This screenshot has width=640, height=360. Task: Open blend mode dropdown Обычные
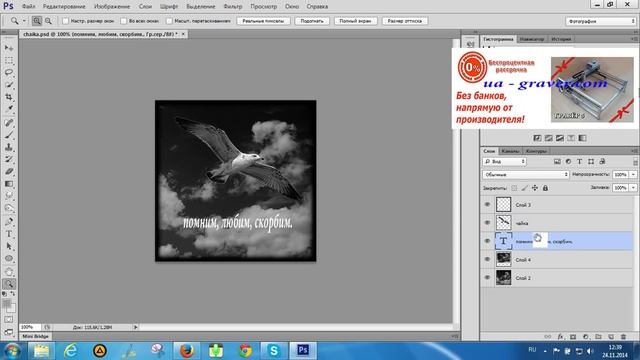(x=525, y=175)
